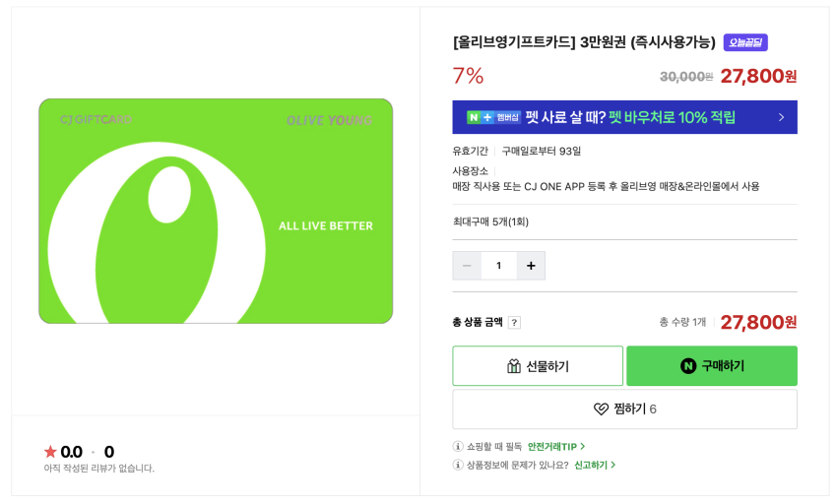Click the N+ 멤버십 logo badge
Viewport: 836px width, 504px height.
[x=493, y=117]
